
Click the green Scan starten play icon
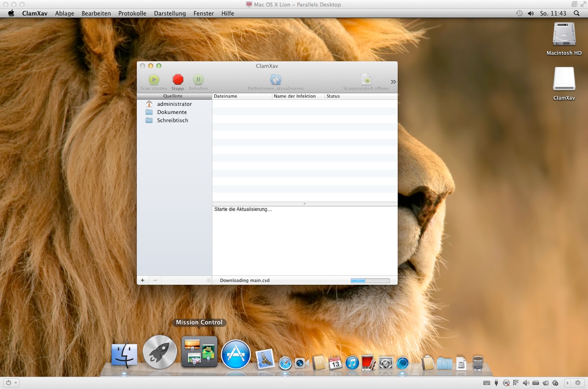click(154, 80)
